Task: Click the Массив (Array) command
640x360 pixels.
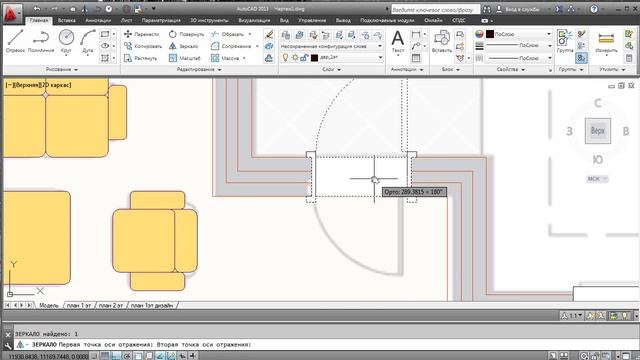Action: pos(225,58)
